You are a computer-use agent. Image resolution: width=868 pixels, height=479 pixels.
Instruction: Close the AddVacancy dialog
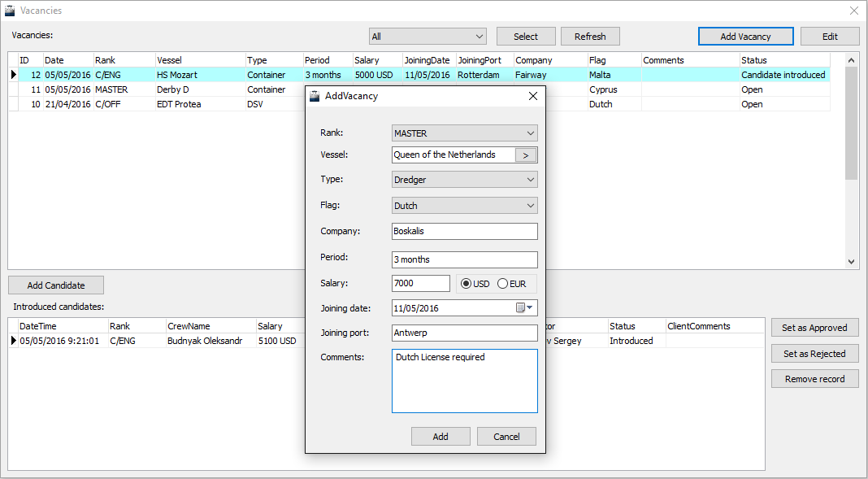[x=532, y=96]
